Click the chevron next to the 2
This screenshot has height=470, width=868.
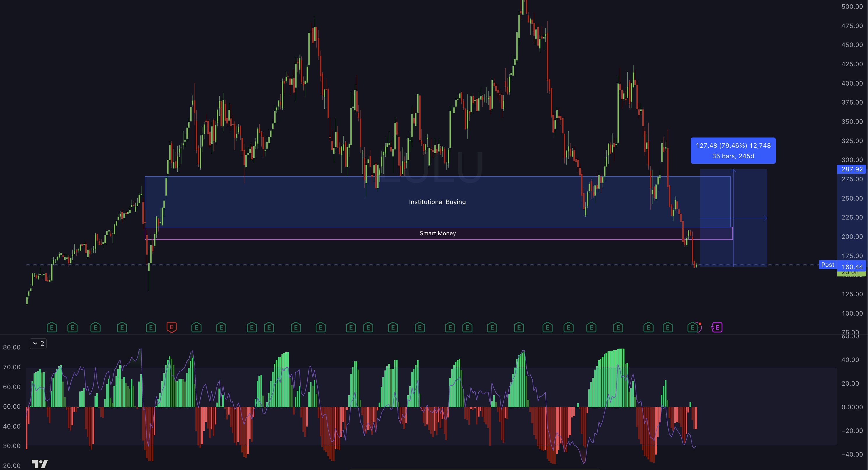(35, 344)
